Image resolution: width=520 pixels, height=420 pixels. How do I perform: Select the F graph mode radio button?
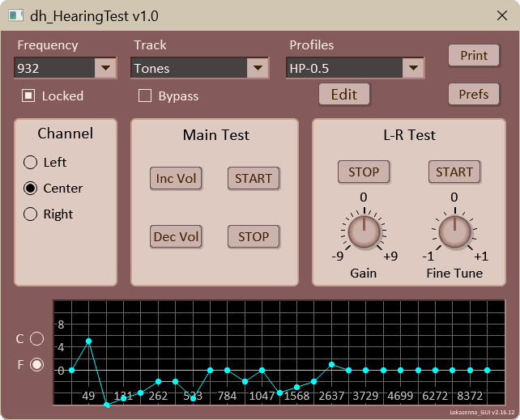coord(36,365)
